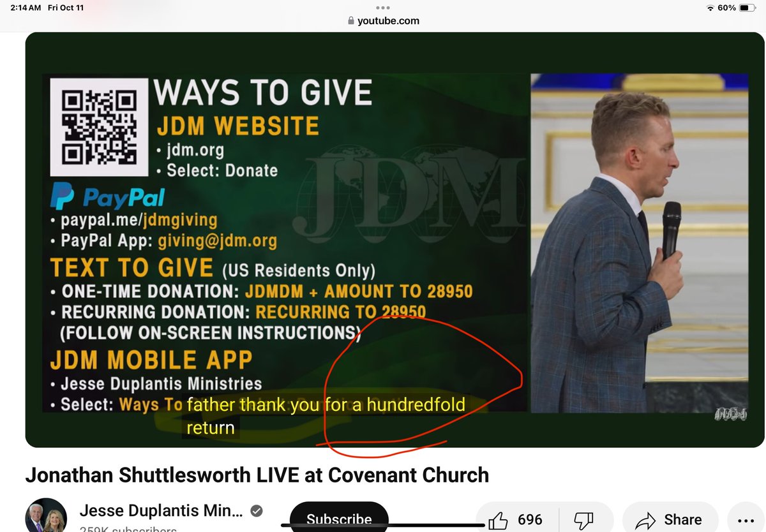
Task: Share the video
Action: (x=671, y=520)
